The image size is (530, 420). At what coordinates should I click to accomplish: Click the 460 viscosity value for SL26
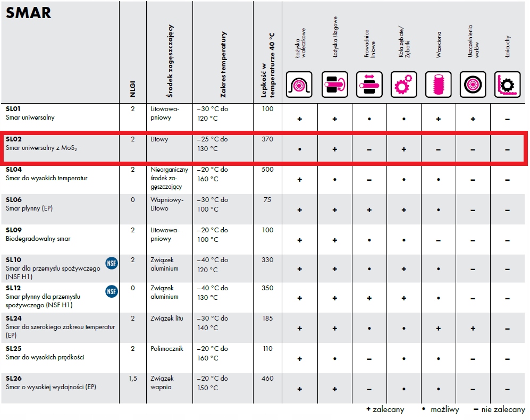(268, 379)
